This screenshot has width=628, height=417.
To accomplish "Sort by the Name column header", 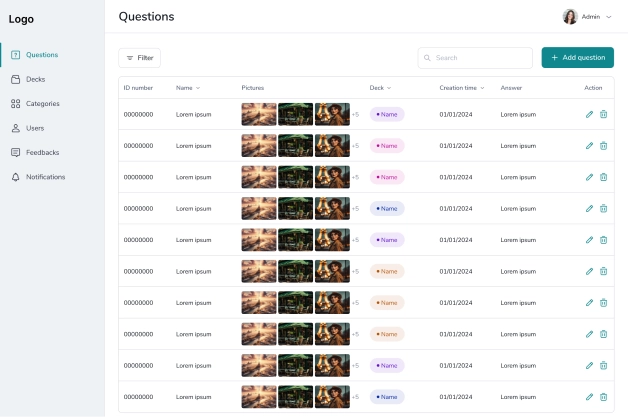I will [188, 88].
